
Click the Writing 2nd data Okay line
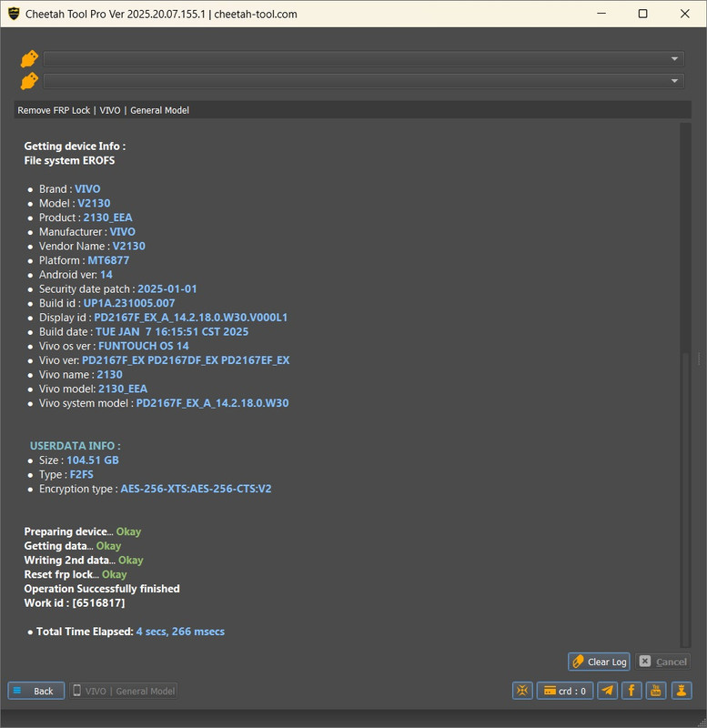(x=84, y=561)
